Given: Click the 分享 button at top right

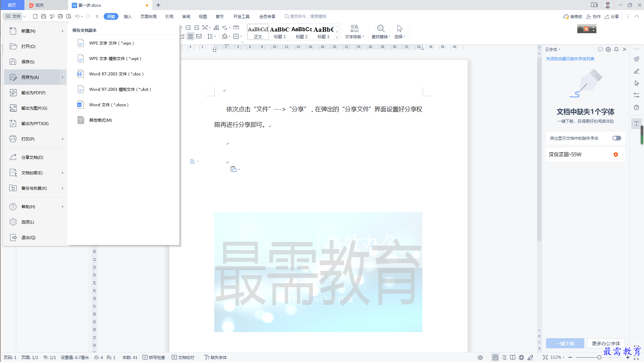Looking at the screenshot, I should [x=612, y=16].
